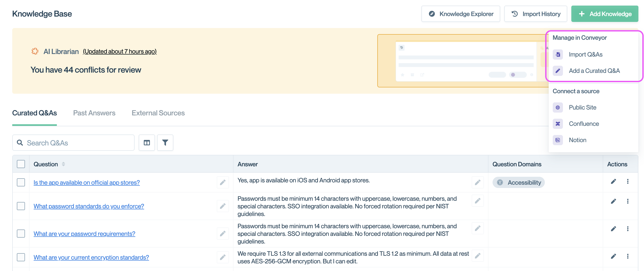Click the Answer column header
Viewport: 644px width, 271px height.
248,164
